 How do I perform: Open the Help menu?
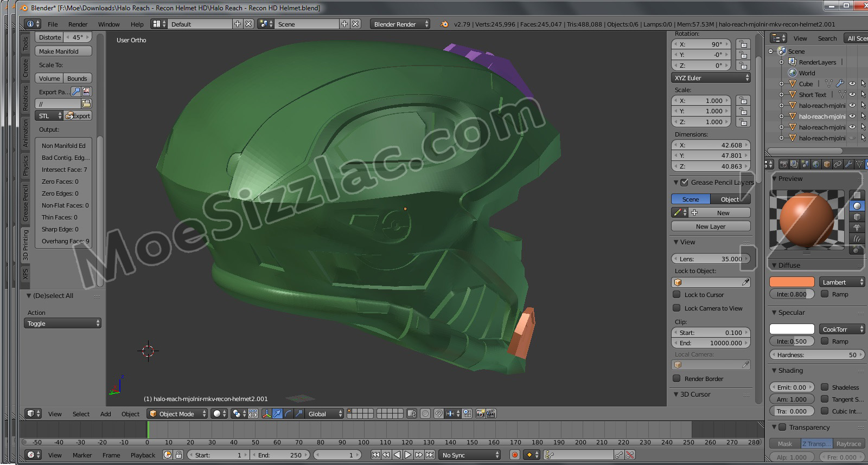137,24
